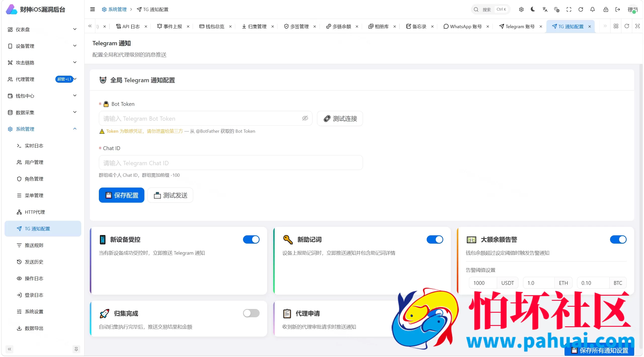Open the search box
The height and width of the screenshot is (357, 644).
[x=490, y=9]
